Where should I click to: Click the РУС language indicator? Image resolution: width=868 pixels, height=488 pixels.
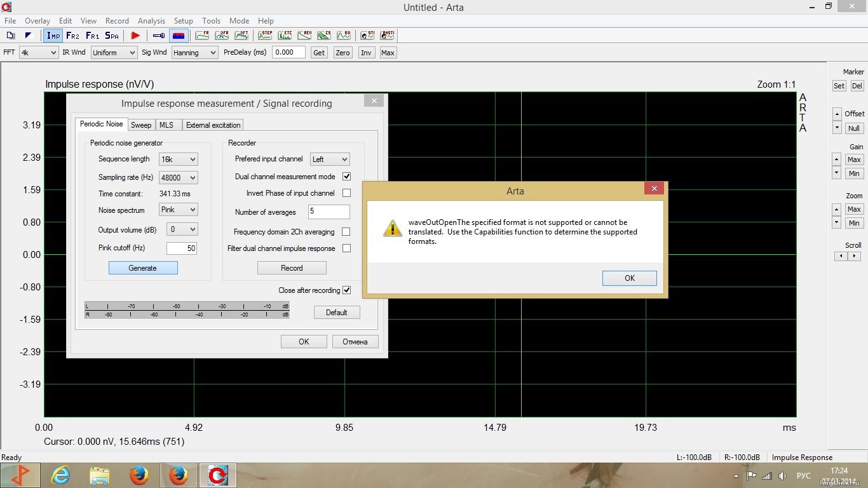(804, 475)
